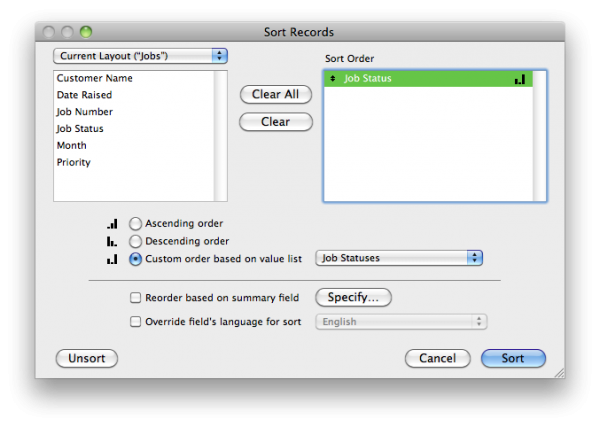Open the Current Layout ("Jobs") dropdown

pos(140,56)
